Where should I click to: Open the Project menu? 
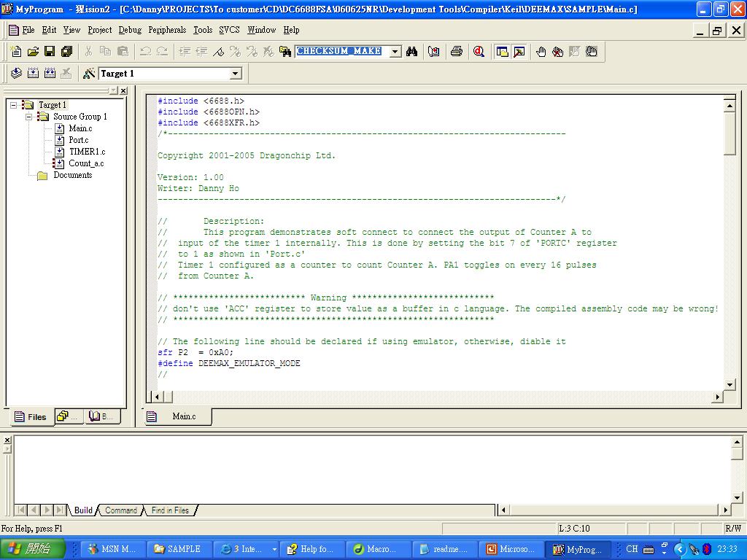(x=99, y=30)
